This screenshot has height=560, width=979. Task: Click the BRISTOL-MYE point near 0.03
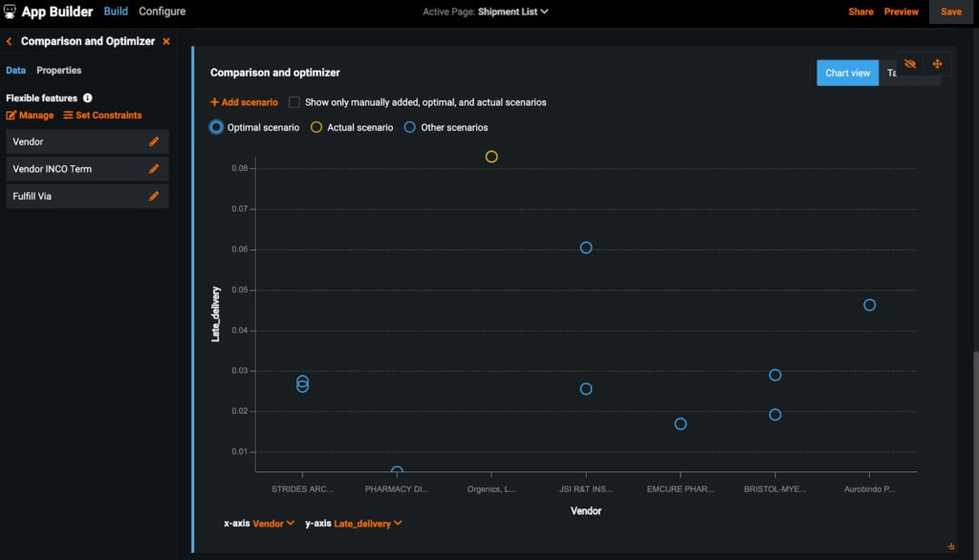point(774,376)
